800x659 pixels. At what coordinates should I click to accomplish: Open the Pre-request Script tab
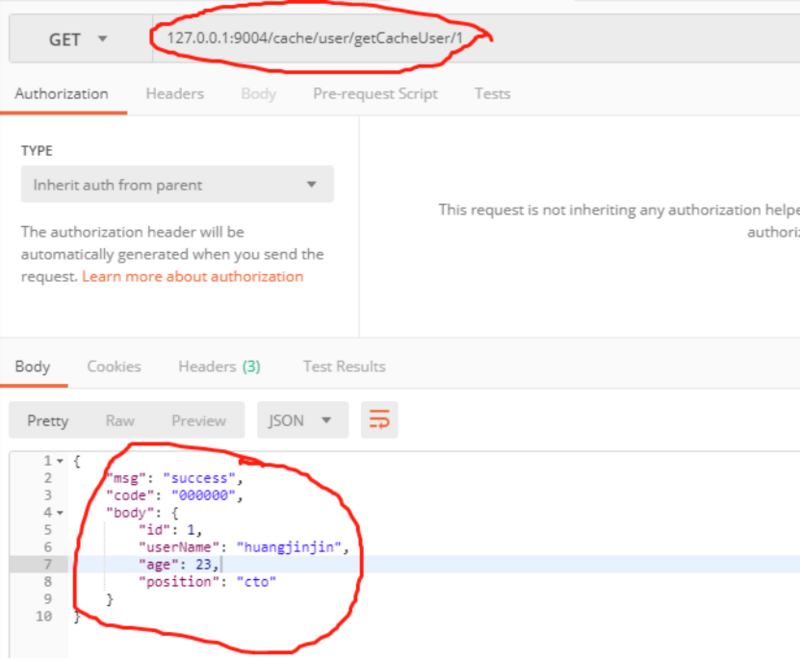pyautogui.click(x=376, y=94)
